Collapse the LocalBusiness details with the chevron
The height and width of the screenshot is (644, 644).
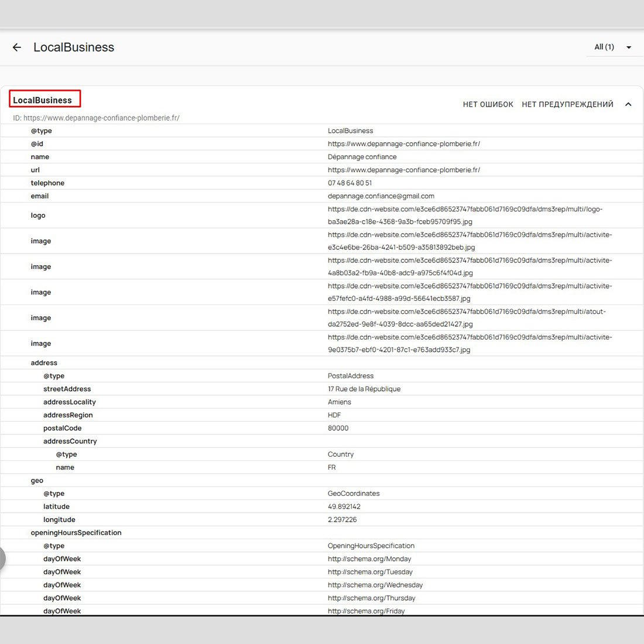(x=628, y=104)
